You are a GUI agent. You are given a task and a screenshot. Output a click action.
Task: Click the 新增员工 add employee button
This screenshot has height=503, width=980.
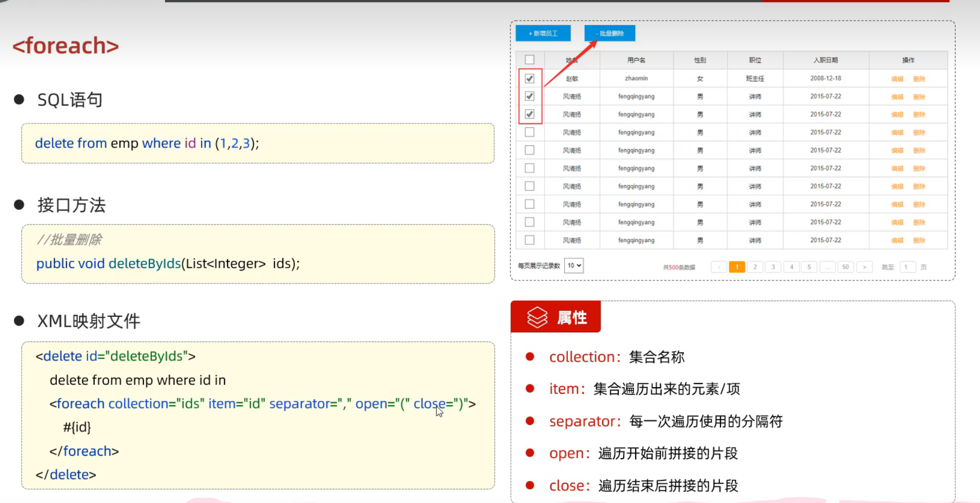pos(543,33)
